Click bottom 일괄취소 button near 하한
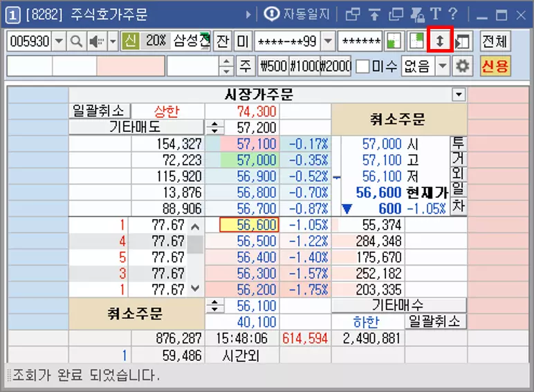 tap(435, 321)
